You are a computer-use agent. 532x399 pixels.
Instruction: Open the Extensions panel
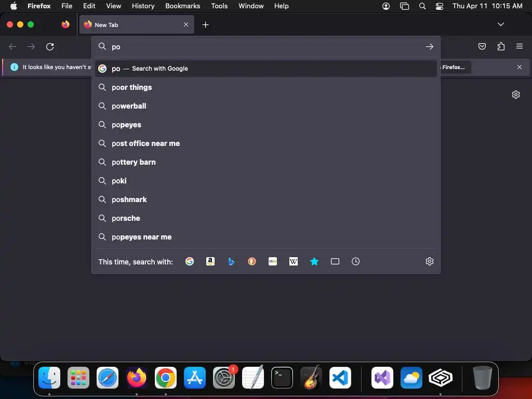pyautogui.click(x=501, y=46)
